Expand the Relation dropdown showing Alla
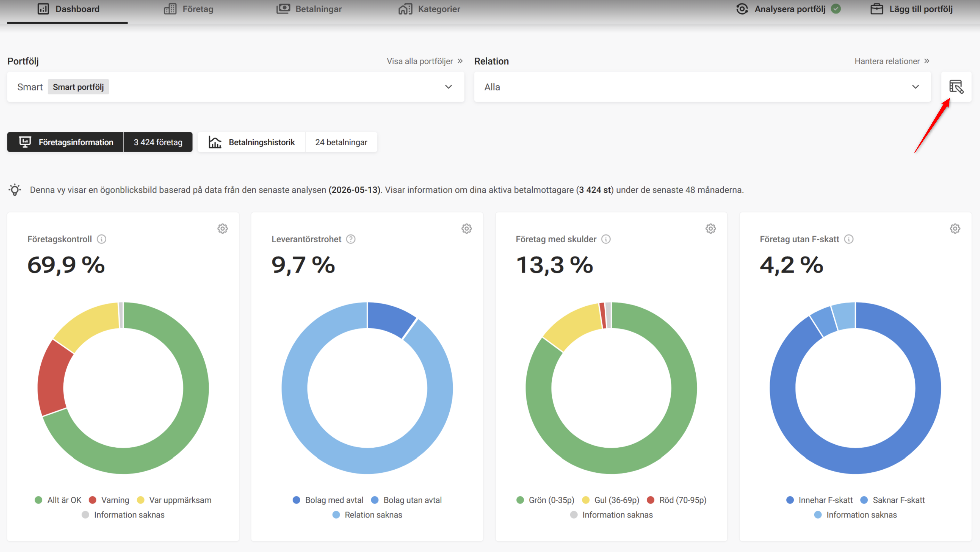Screen dimensions: 980x552 702,87
